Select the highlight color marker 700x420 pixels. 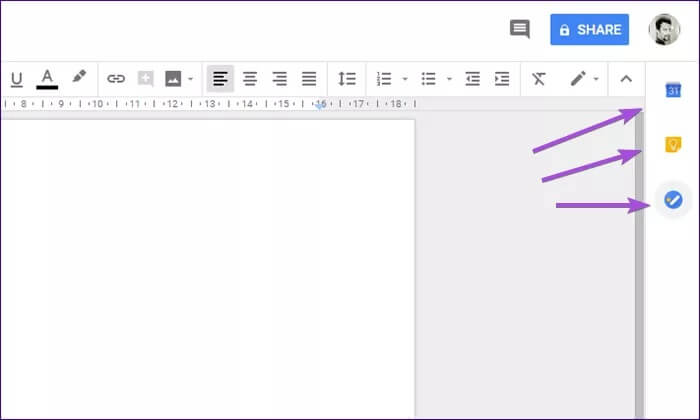tap(79, 77)
